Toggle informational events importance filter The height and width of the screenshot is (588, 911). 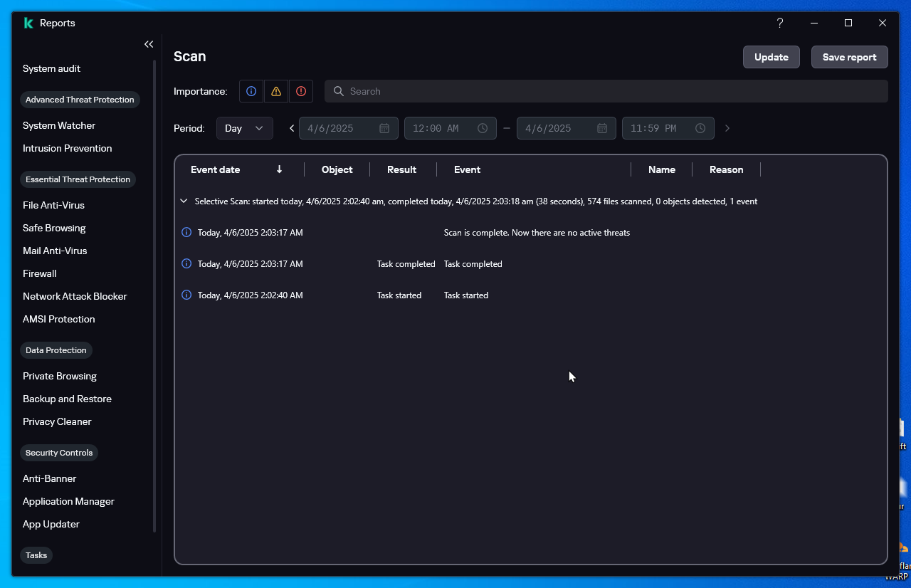coord(251,91)
